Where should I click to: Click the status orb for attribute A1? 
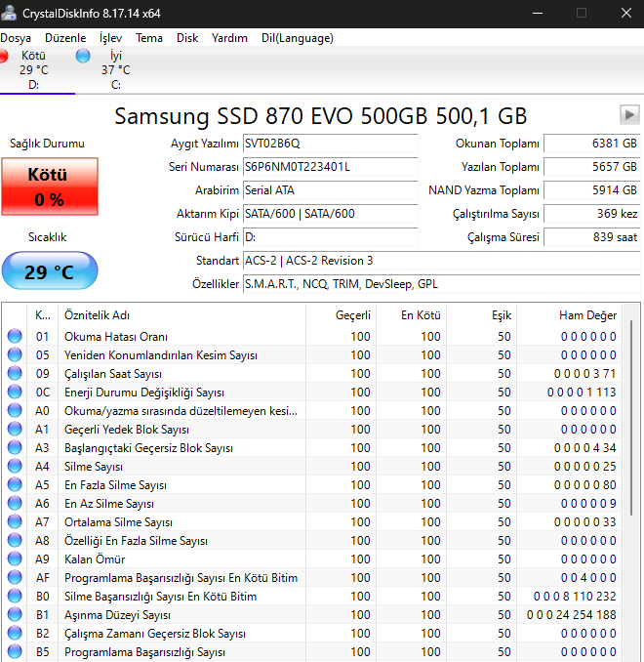[15, 429]
